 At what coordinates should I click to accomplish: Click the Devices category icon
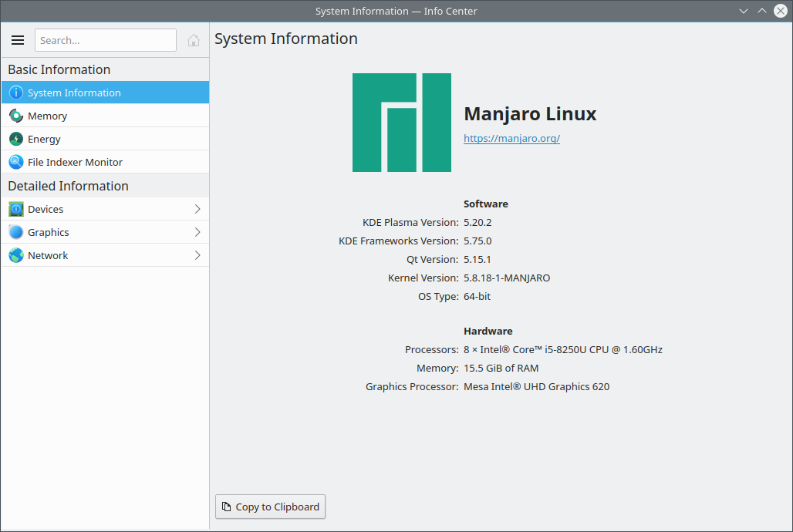coord(16,209)
